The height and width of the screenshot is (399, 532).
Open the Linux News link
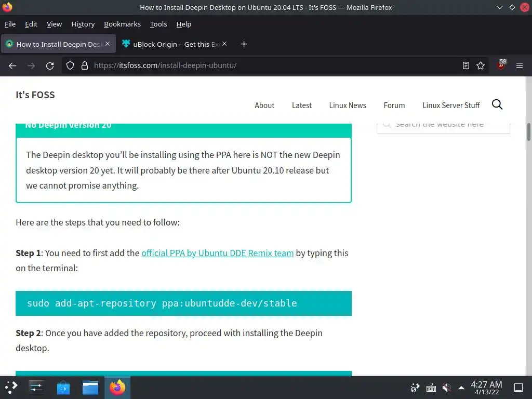coord(348,105)
